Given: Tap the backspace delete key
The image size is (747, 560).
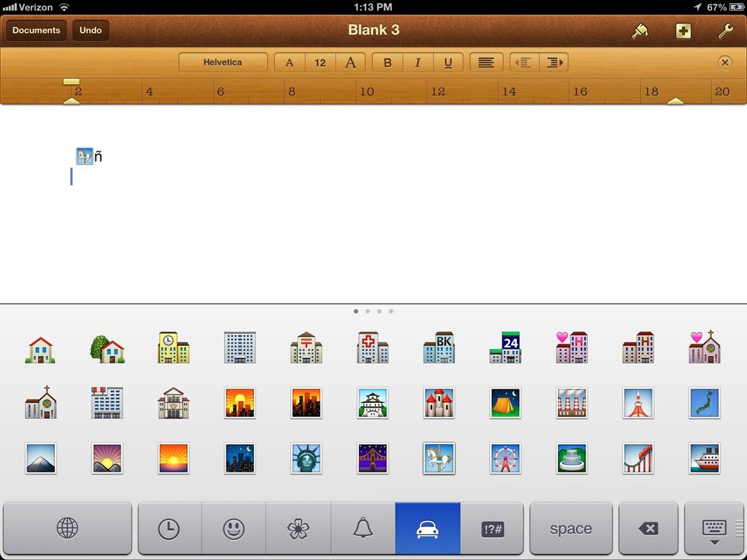Looking at the screenshot, I should 648,529.
